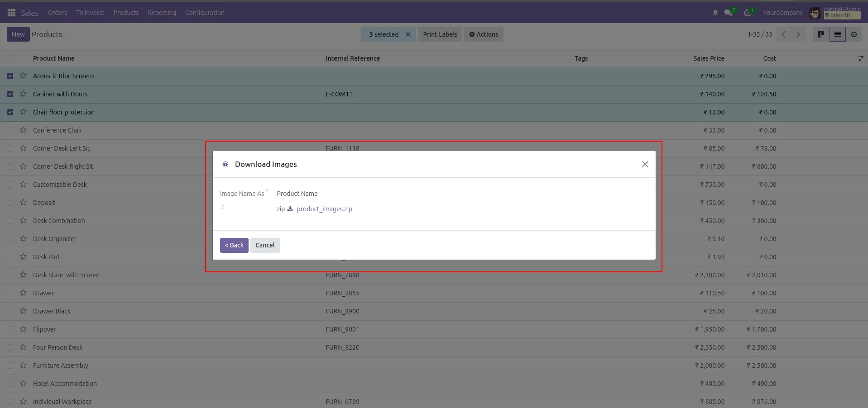The image size is (868, 408).
Task: Click the debug bug icon in navbar
Action: [x=715, y=13]
